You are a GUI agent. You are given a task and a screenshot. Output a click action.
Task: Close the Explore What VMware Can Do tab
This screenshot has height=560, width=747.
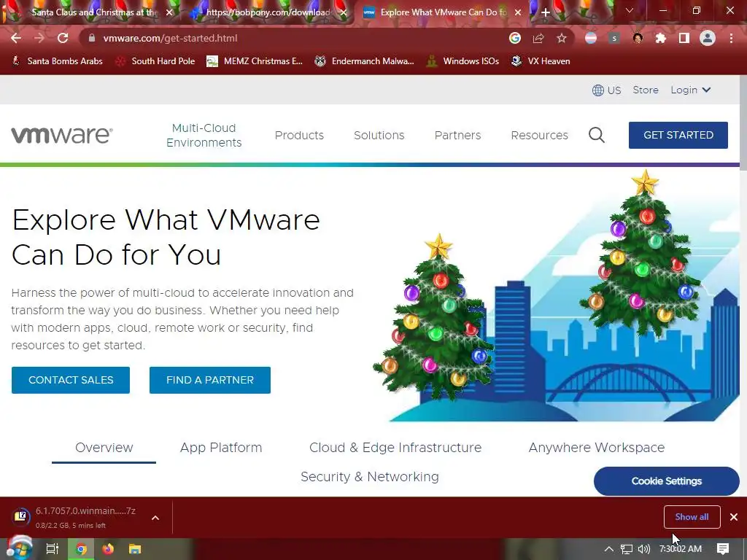(518, 12)
